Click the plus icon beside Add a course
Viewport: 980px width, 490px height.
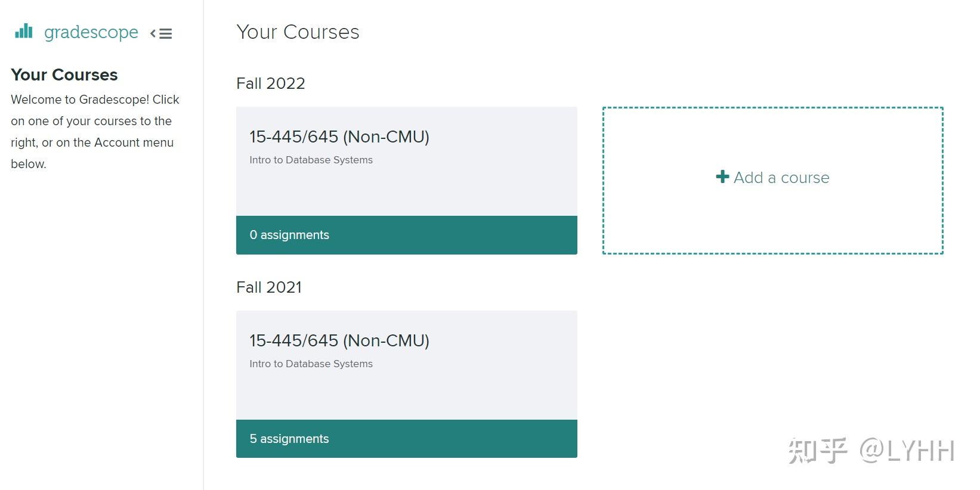722,177
